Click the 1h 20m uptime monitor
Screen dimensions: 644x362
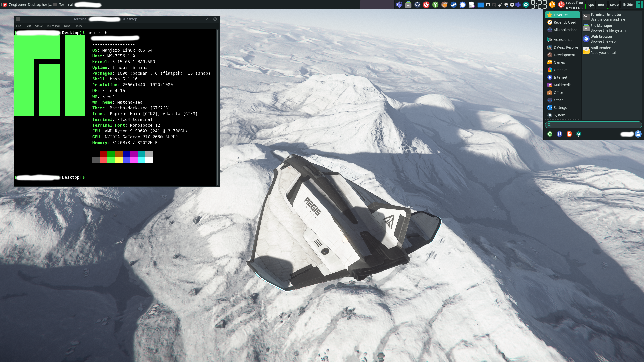pyautogui.click(x=628, y=5)
